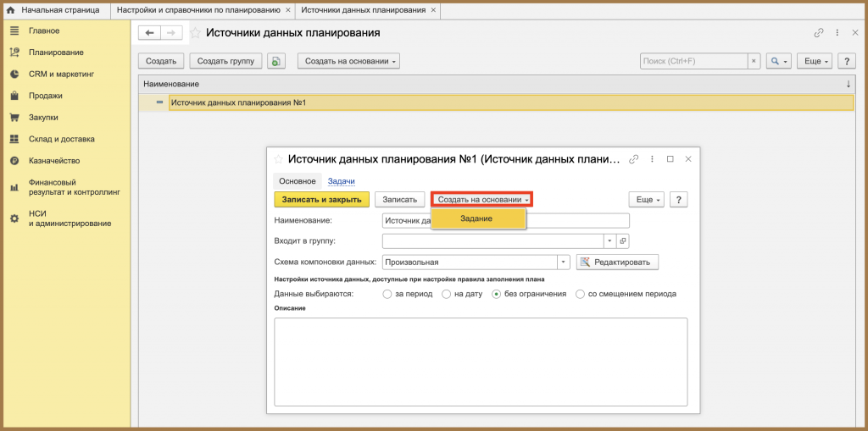This screenshot has height=431, width=868.
Task: Click the Наименование input field
Action: pos(506,220)
